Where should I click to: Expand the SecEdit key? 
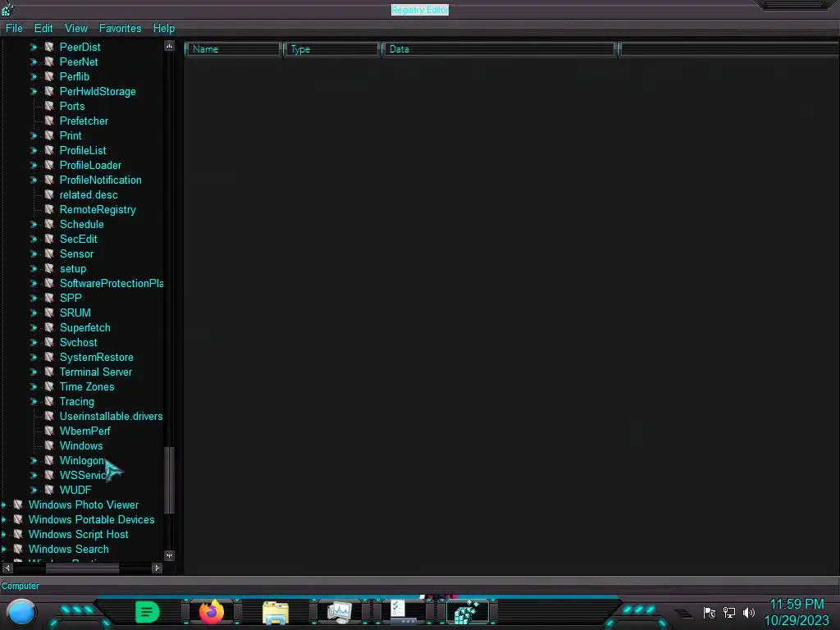pos(33,239)
